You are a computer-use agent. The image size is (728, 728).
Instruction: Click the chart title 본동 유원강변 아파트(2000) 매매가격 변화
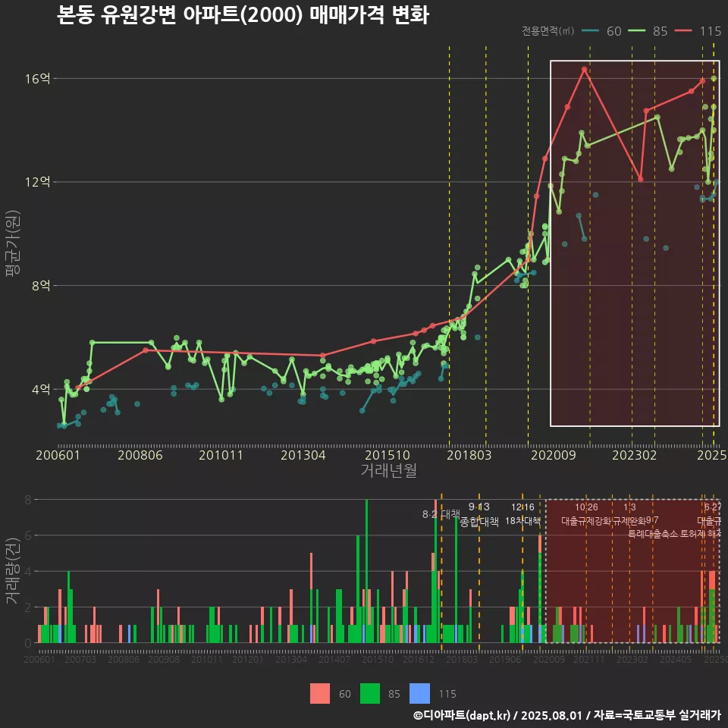tap(243, 15)
